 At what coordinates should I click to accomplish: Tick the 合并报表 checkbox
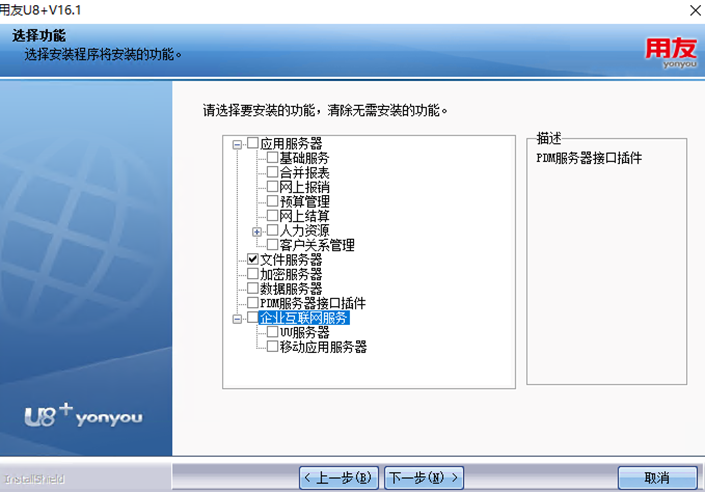point(272,172)
